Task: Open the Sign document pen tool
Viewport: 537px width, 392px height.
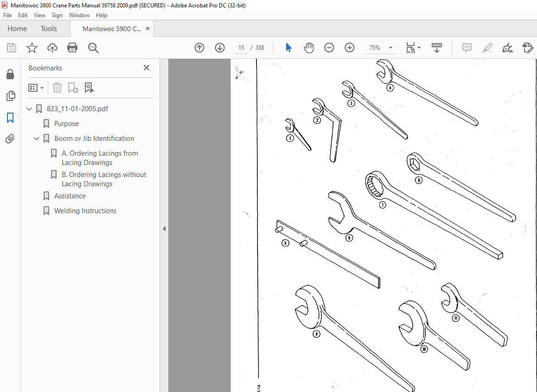Action: click(507, 48)
